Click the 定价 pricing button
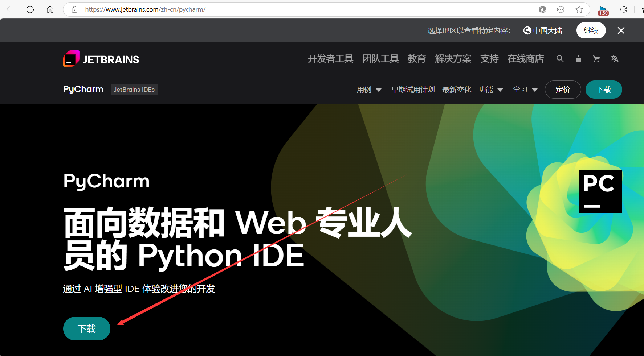Viewport: 644px width, 356px height. tap(563, 90)
